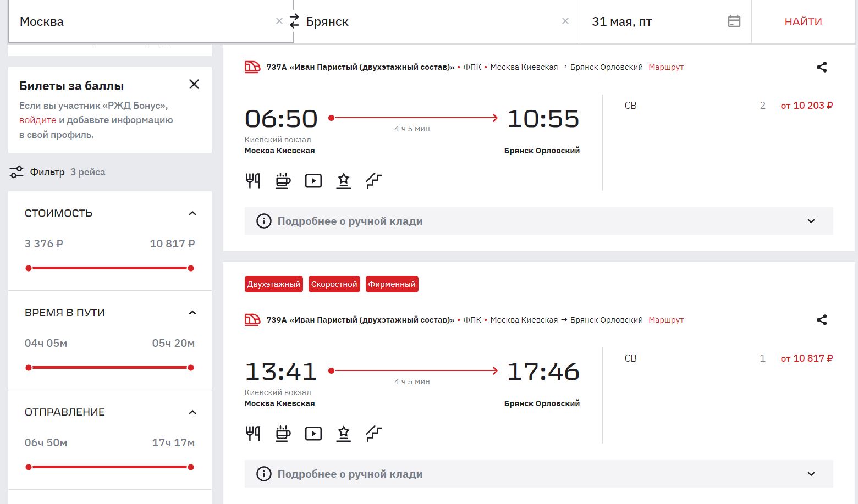The height and width of the screenshot is (504, 858).
Task: Click hot drinks icon for train 737А
Action: point(283,181)
